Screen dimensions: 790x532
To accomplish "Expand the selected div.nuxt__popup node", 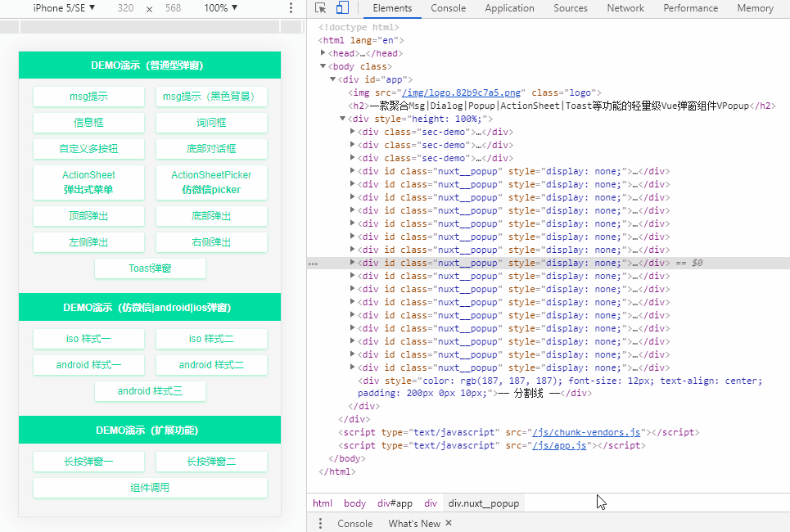I will pyautogui.click(x=351, y=263).
